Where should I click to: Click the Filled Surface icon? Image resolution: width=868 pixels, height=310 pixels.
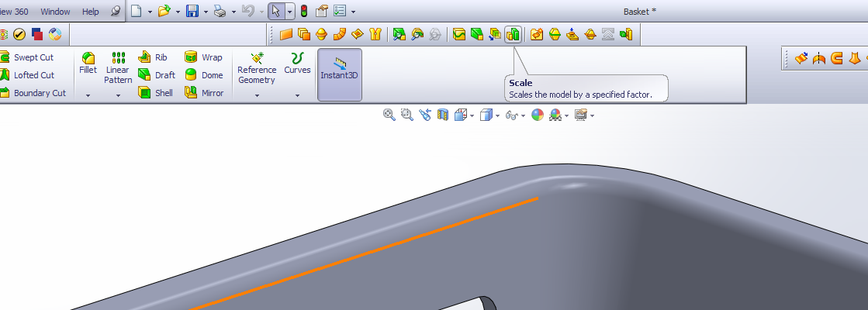pos(358,35)
